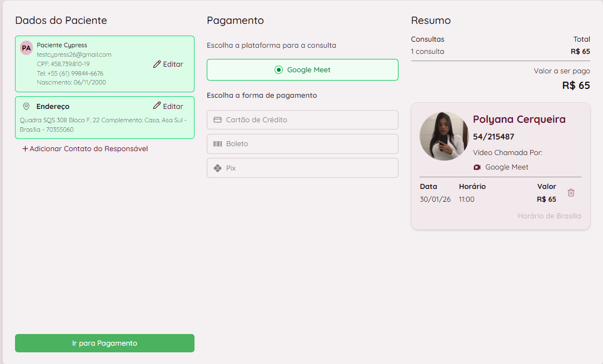Click the pencil icon beside Endereço
This screenshot has height=364, width=603.
point(157,106)
